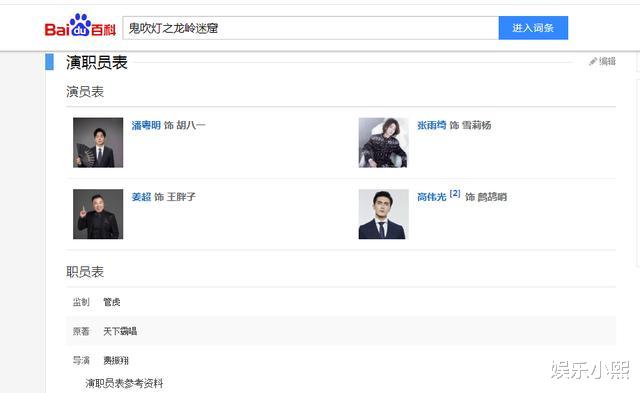Image resolution: width=640 pixels, height=393 pixels.
Task: Click the role text 饰 雪莉杨
Action: (x=470, y=125)
